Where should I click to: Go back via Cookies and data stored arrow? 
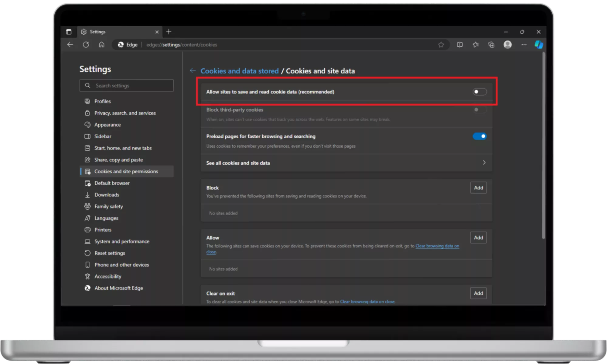(x=193, y=70)
